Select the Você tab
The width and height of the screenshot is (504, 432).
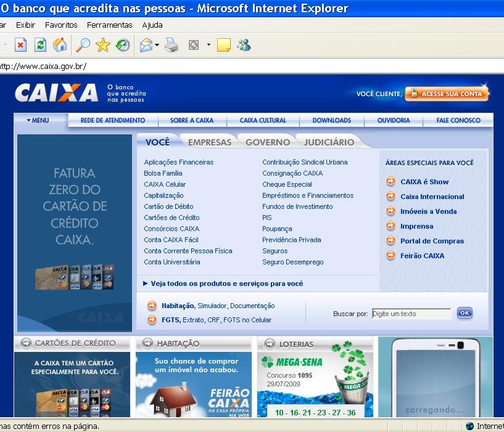pyautogui.click(x=157, y=142)
